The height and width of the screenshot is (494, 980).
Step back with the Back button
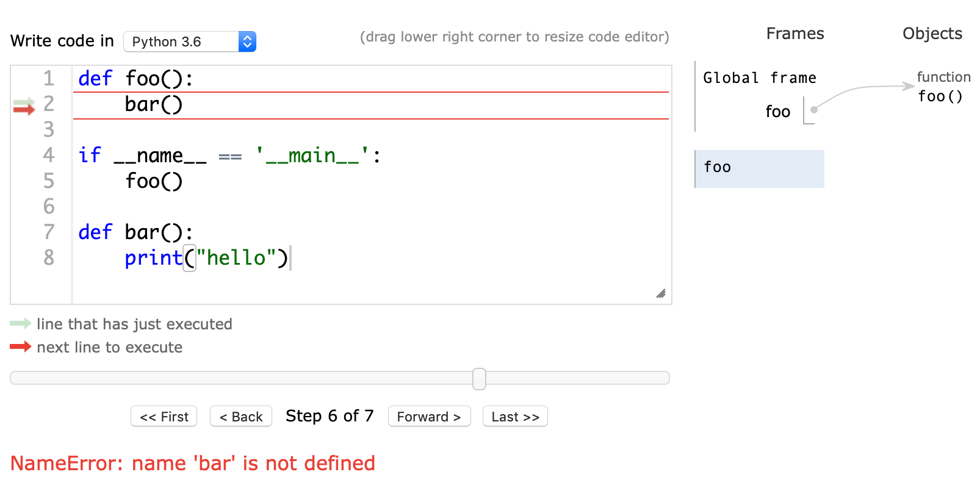point(241,417)
